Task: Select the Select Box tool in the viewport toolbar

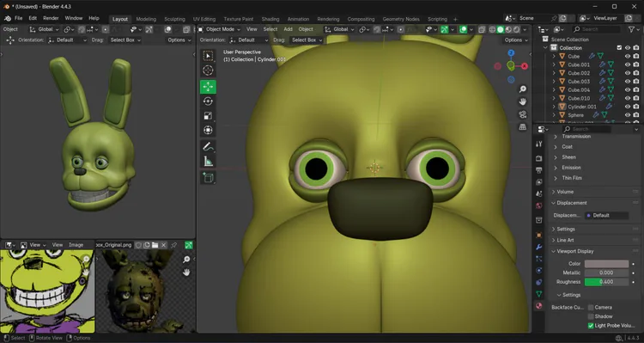Action: (209, 56)
